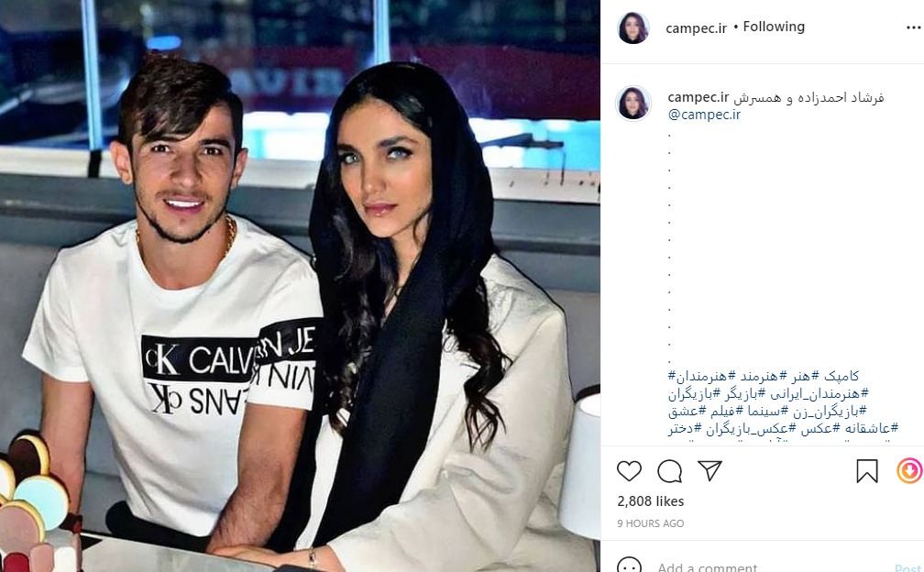The height and width of the screenshot is (572, 924).
Task: Click the couple photo in post
Action: click(300, 286)
